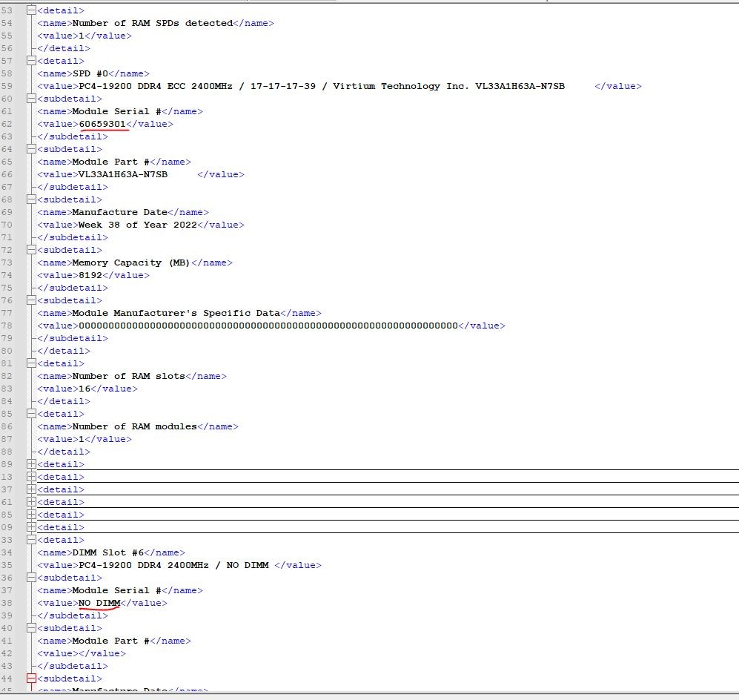
Task: Click the name "Number of RAM slots"
Action: click(x=129, y=376)
